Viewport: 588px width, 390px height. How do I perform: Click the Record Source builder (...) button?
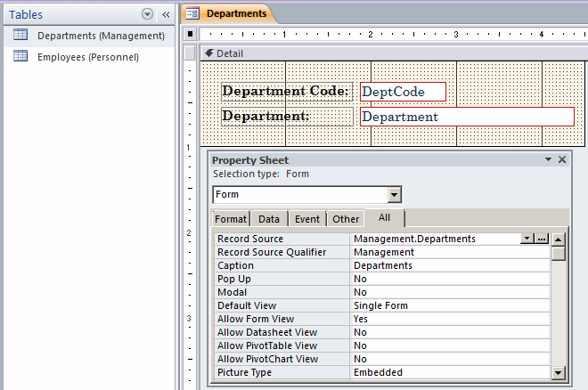[x=542, y=239]
